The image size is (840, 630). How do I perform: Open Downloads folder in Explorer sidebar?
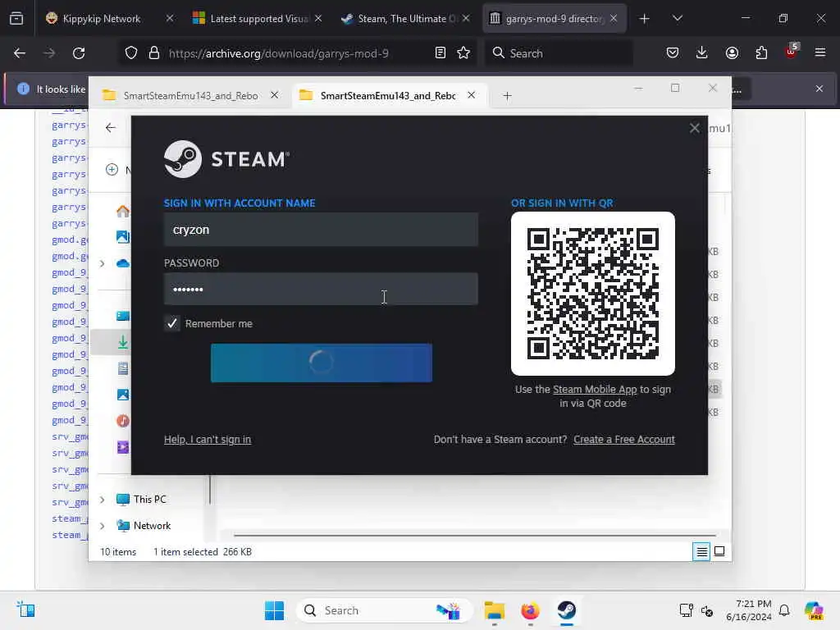123,342
